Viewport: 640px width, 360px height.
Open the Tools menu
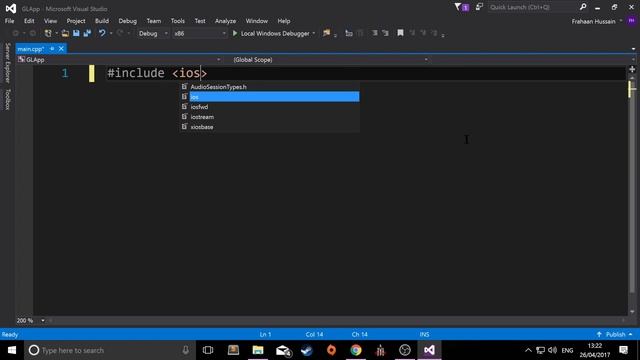coord(178,21)
